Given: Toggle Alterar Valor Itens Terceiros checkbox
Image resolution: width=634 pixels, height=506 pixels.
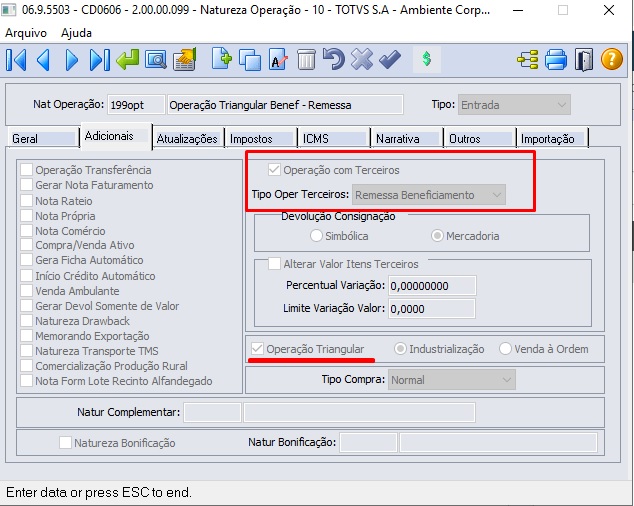Looking at the screenshot, I should point(274,264).
